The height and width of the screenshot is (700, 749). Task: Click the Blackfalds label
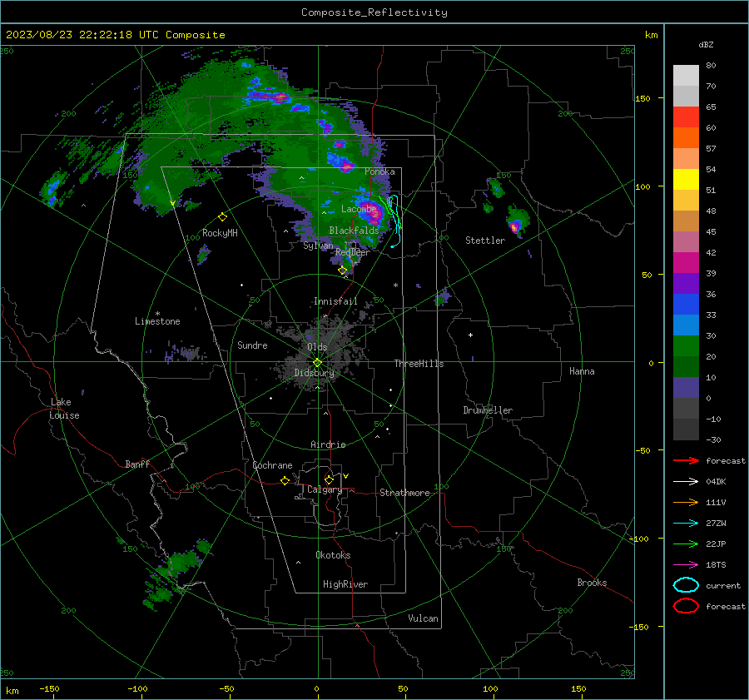tap(354, 231)
